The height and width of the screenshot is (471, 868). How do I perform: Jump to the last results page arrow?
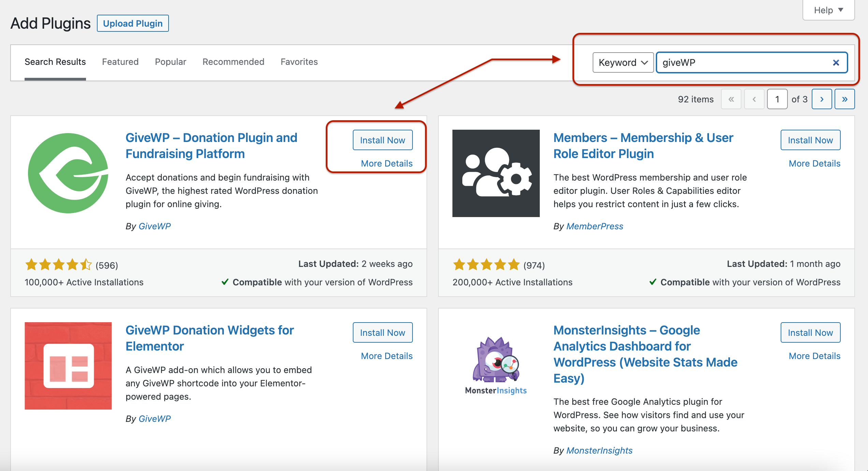(x=844, y=99)
